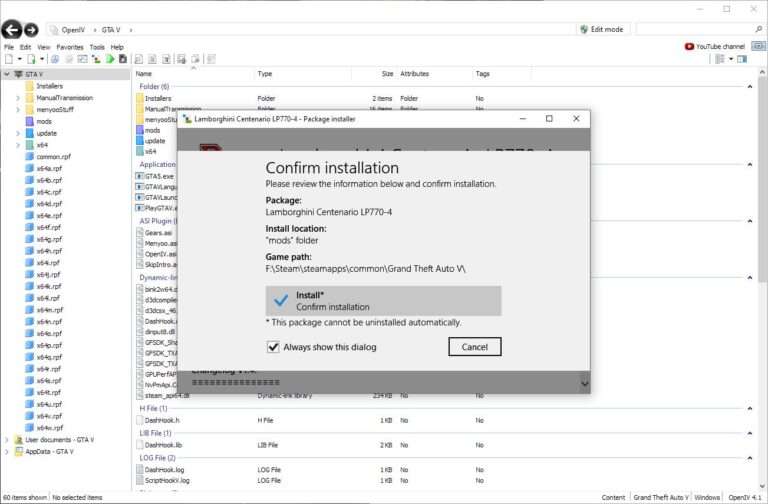Click the back navigation arrow

pyautogui.click(x=11, y=30)
